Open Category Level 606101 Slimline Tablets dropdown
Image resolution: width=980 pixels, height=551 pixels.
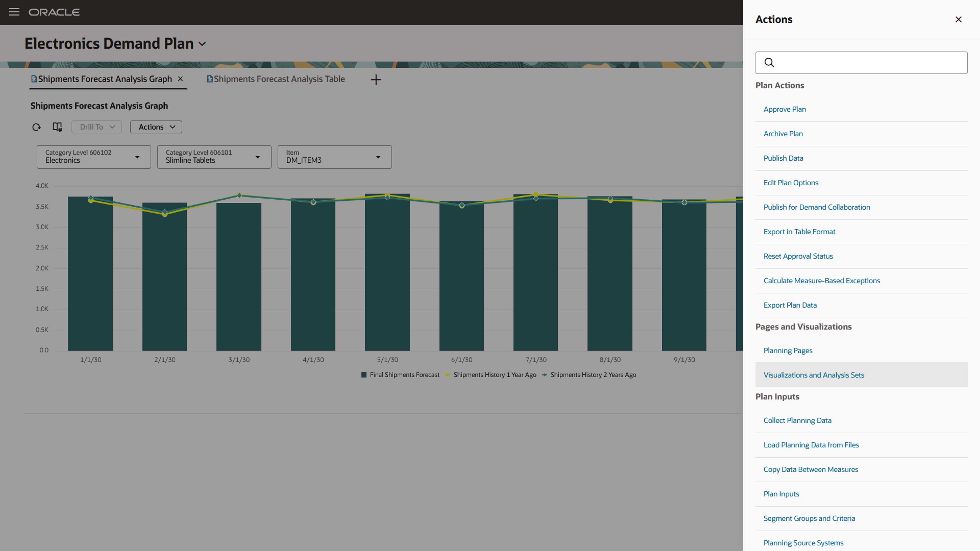tap(214, 157)
